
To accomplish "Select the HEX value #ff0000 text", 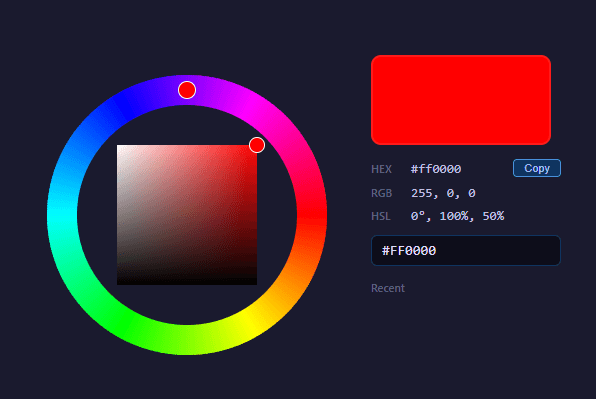I will point(436,169).
